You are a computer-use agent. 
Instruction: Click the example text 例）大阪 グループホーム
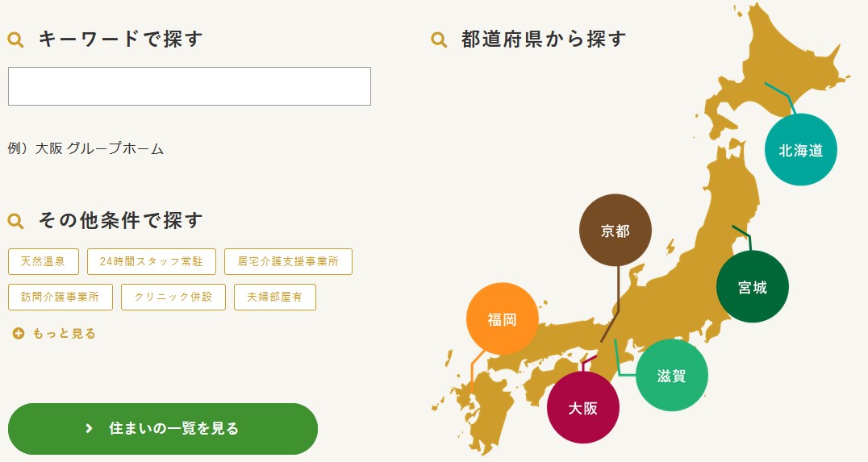pos(86,148)
